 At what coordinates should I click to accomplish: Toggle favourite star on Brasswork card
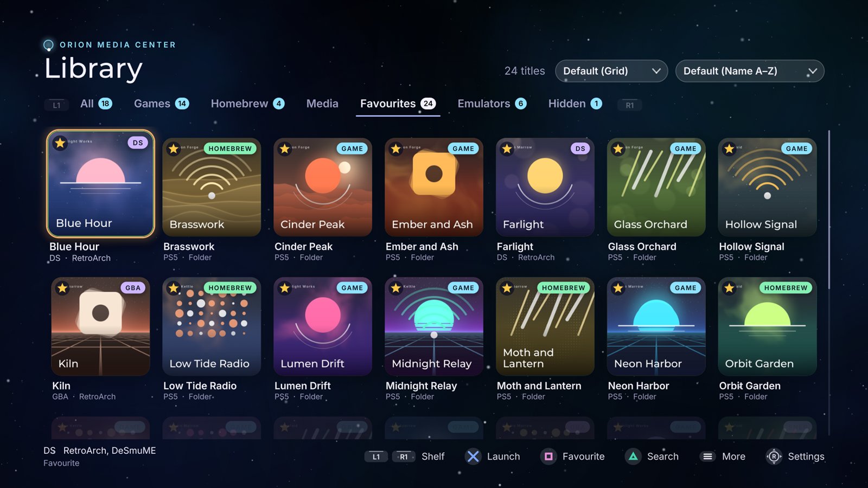tap(174, 149)
